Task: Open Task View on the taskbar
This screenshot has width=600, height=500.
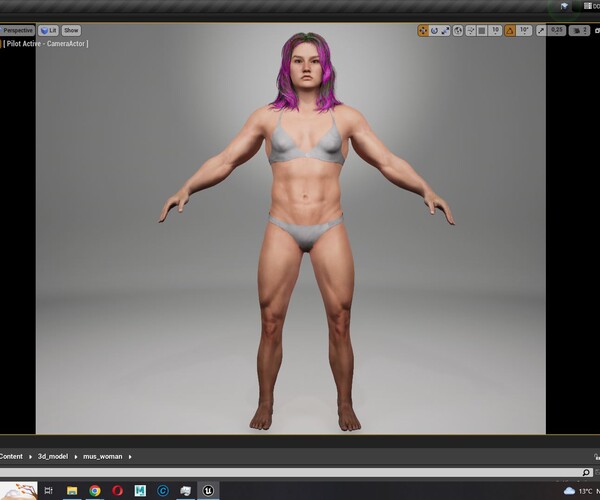Action: (x=49, y=490)
